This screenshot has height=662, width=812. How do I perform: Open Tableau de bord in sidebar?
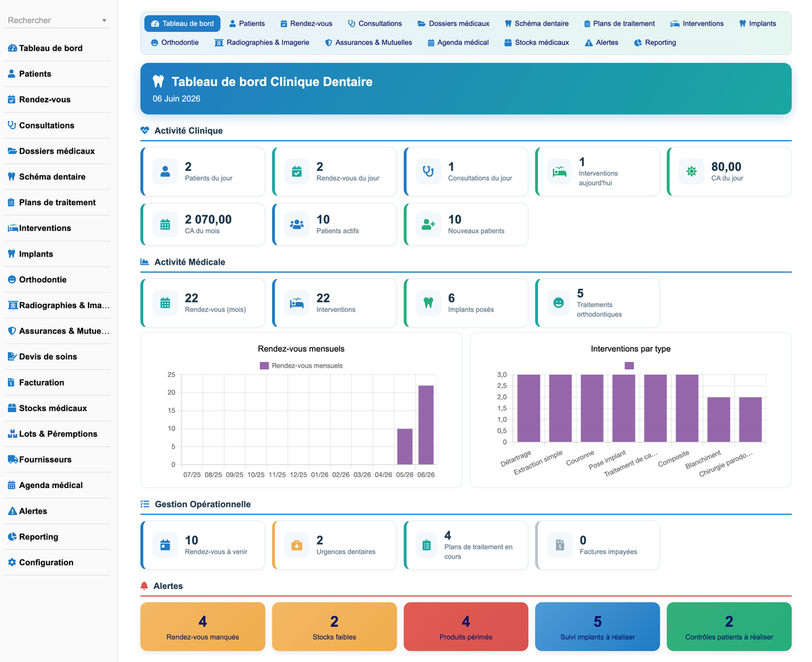[x=58, y=48]
